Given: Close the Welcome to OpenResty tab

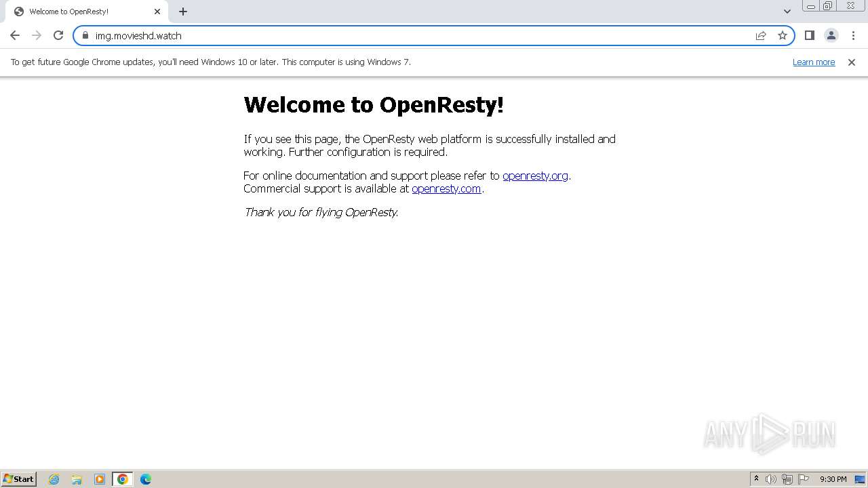Looking at the screenshot, I should (x=157, y=12).
